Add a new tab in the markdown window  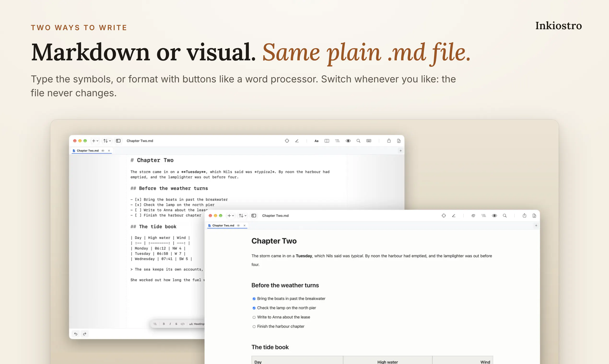point(400,151)
